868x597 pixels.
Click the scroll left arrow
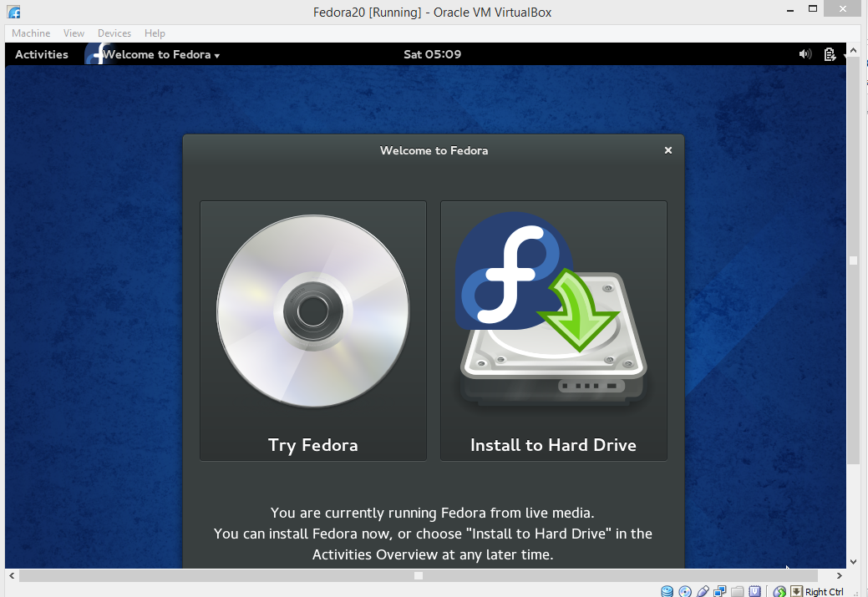(12, 575)
